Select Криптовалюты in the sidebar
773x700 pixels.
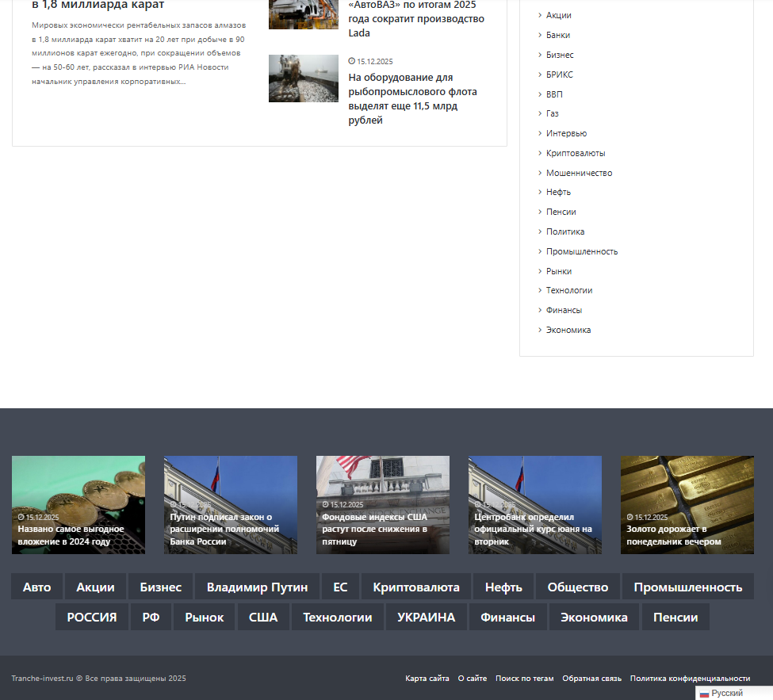(x=576, y=153)
